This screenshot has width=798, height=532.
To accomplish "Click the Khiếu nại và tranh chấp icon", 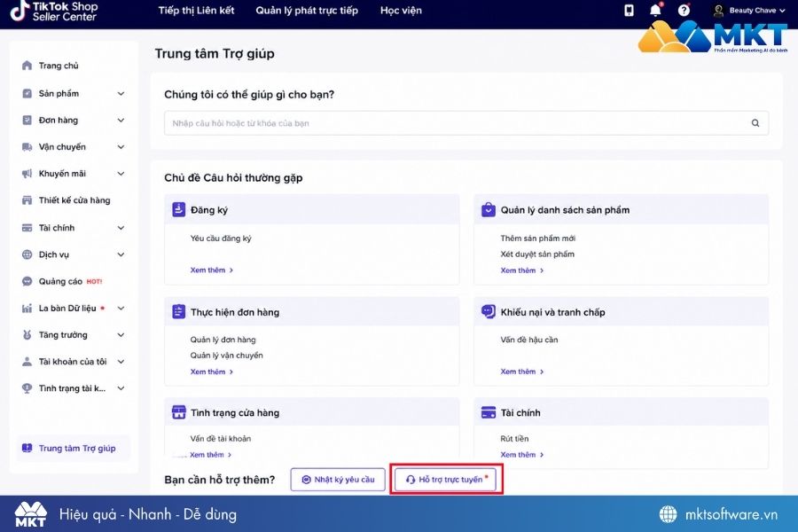I will coord(489,311).
